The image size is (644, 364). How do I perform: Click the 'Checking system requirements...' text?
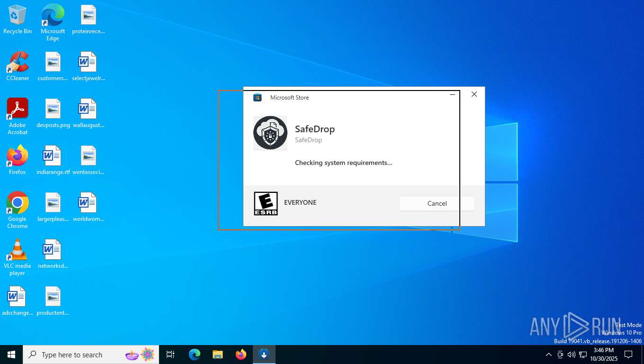click(x=343, y=163)
